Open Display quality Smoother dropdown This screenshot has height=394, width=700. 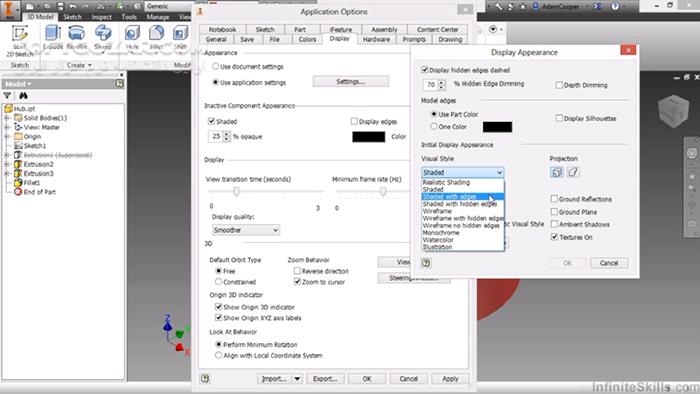[x=246, y=230]
